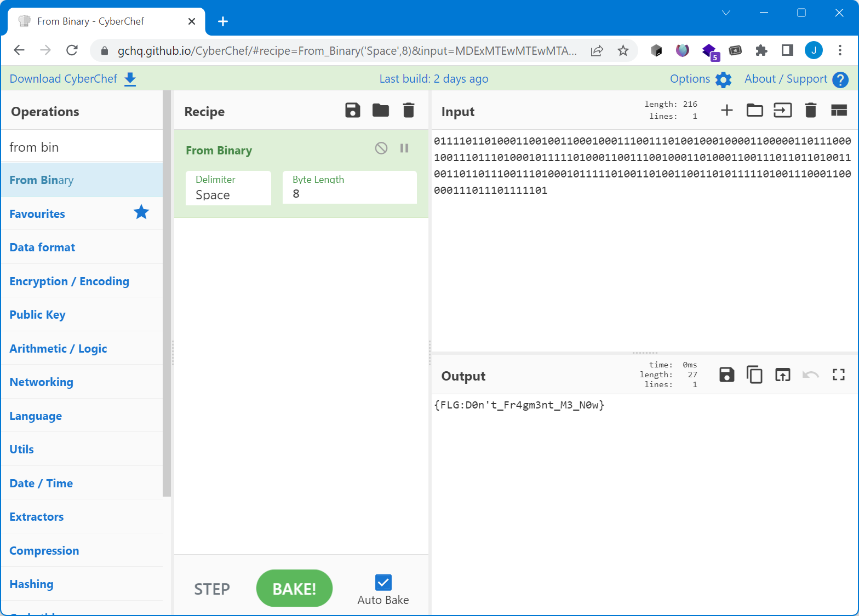The height and width of the screenshot is (616, 859).
Task: Click the save recipe icon
Action: point(353,111)
